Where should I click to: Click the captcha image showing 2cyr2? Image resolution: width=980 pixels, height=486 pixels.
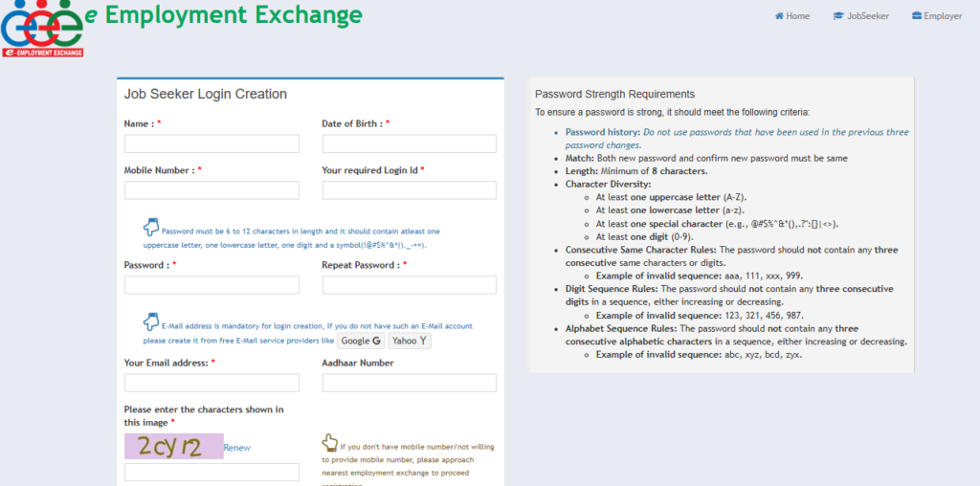(x=173, y=446)
